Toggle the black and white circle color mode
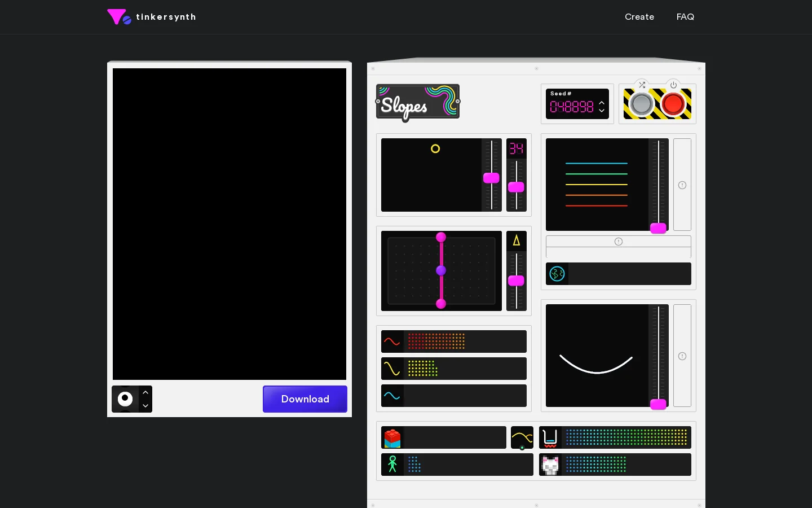Screen dimensions: 812x508 click(x=125, y=399)
